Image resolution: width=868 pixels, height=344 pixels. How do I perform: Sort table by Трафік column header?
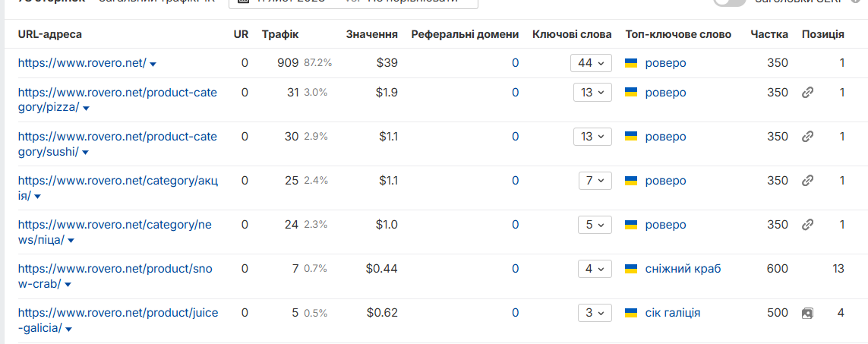coord(280,34)
